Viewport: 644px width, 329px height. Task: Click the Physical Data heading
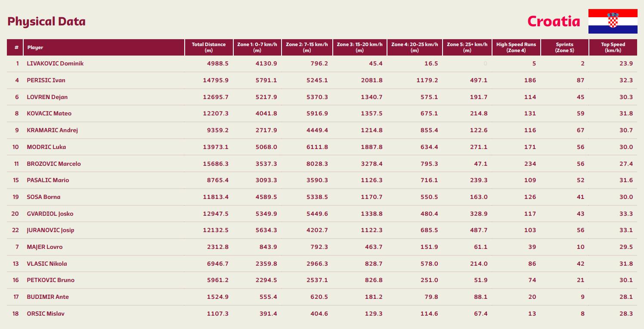point(46,22)
